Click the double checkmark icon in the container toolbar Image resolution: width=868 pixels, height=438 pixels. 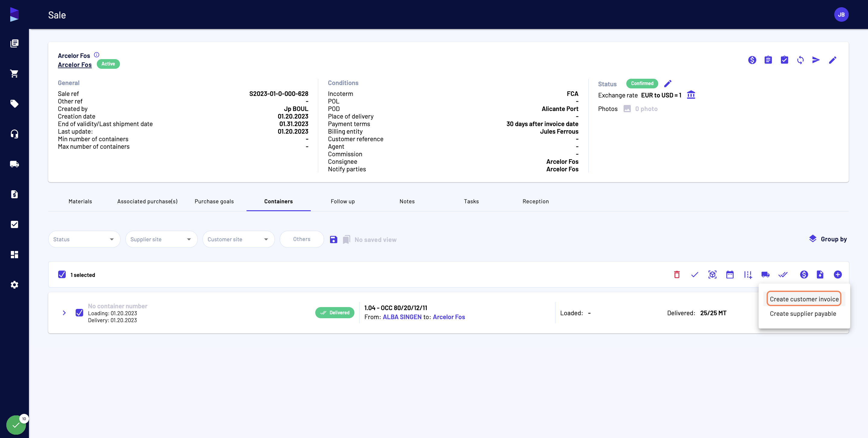(x=783, y=275)
